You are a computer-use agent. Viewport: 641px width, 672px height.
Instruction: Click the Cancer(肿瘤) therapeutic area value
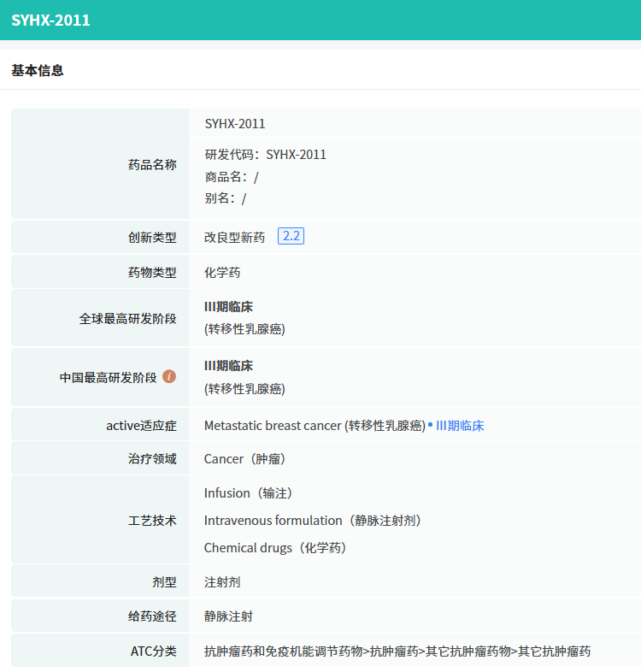tap(245, 459)
